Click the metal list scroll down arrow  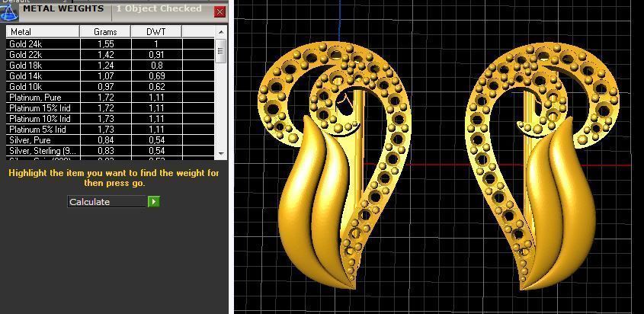pos(221,153)
